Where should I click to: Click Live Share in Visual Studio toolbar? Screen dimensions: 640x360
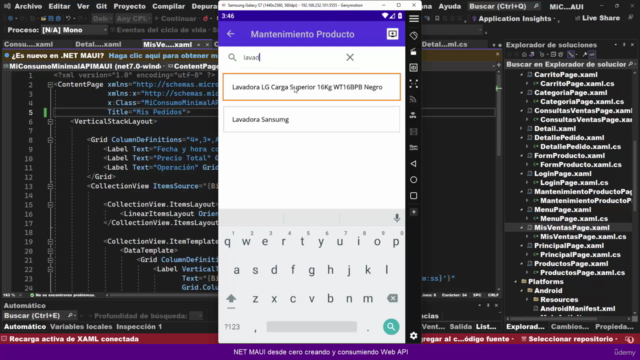(597, 18)
